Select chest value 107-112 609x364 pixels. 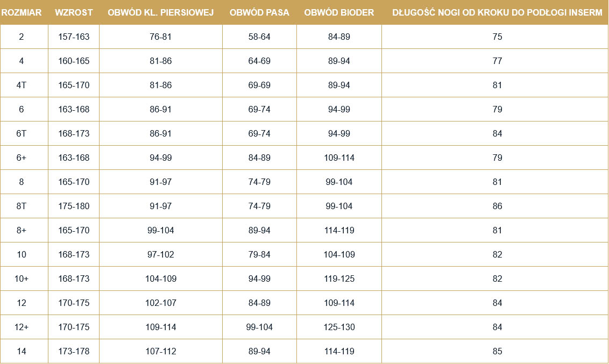161,351
